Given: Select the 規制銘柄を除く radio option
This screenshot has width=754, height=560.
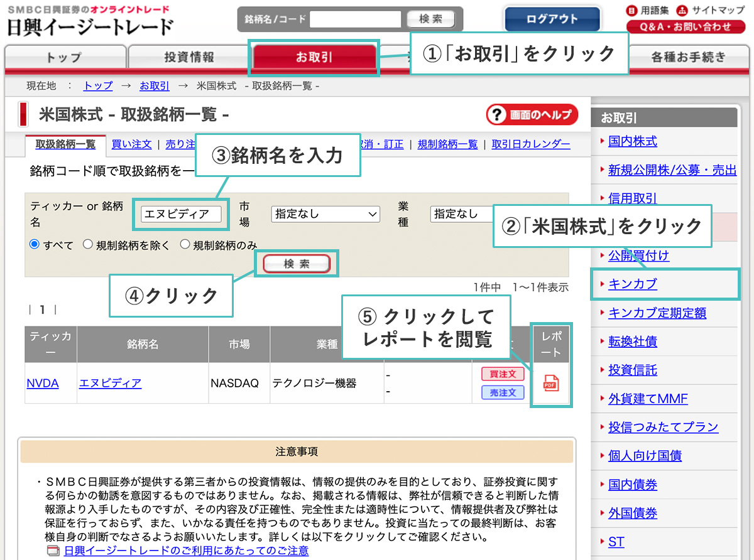Looking at the screenshot, I should 88,245.
